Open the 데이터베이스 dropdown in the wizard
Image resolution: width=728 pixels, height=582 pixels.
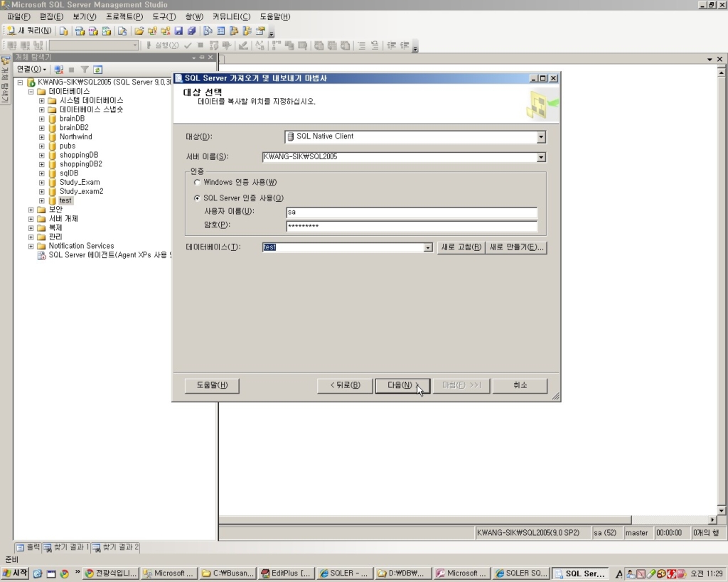(x=427, y=248)
